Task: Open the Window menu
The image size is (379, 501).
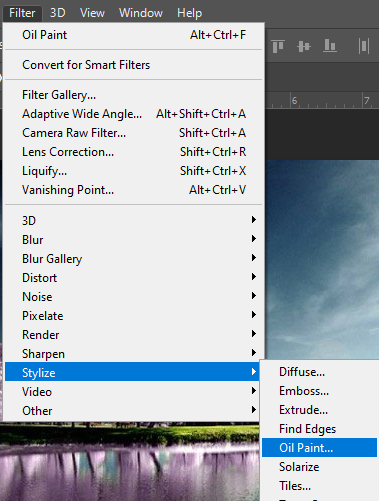Action: pyautogui.click(x=141, y=13)
